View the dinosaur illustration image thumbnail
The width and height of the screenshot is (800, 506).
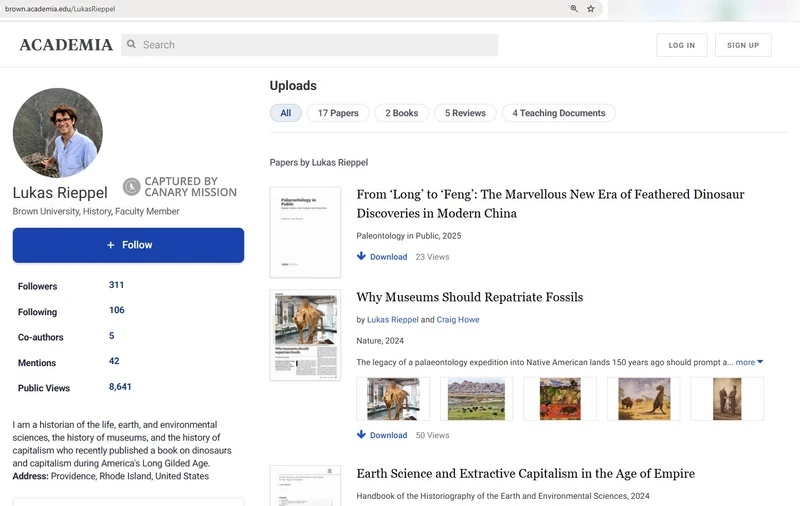point(644,399)
